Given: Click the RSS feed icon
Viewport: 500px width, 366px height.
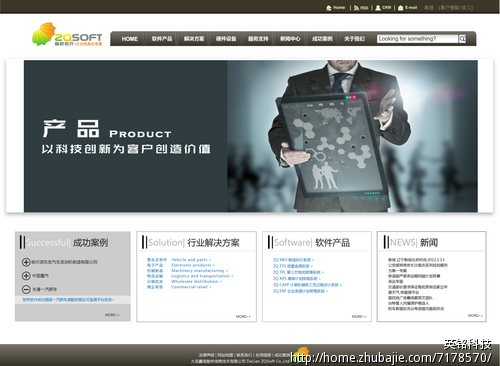Looking at the screenshot, I should click(x=356, y=8).
